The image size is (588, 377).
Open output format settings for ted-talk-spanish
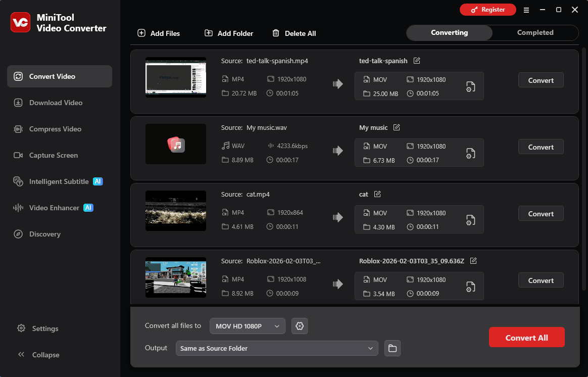click(471, 86)
